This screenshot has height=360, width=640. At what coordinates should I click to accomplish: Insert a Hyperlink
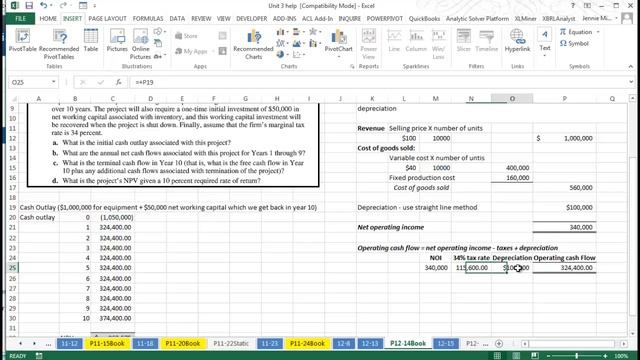click(517, 41)
